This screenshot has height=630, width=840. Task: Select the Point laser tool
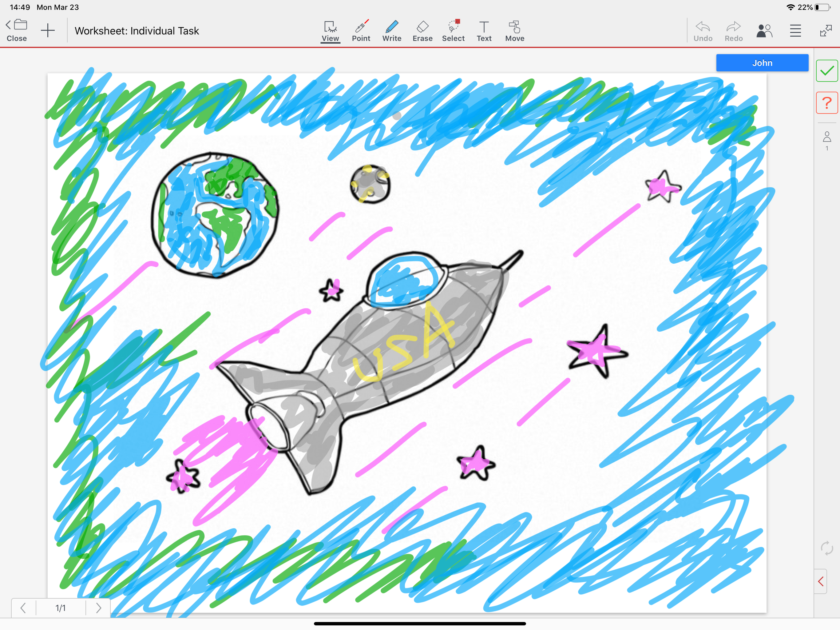[x=361, y=31]
